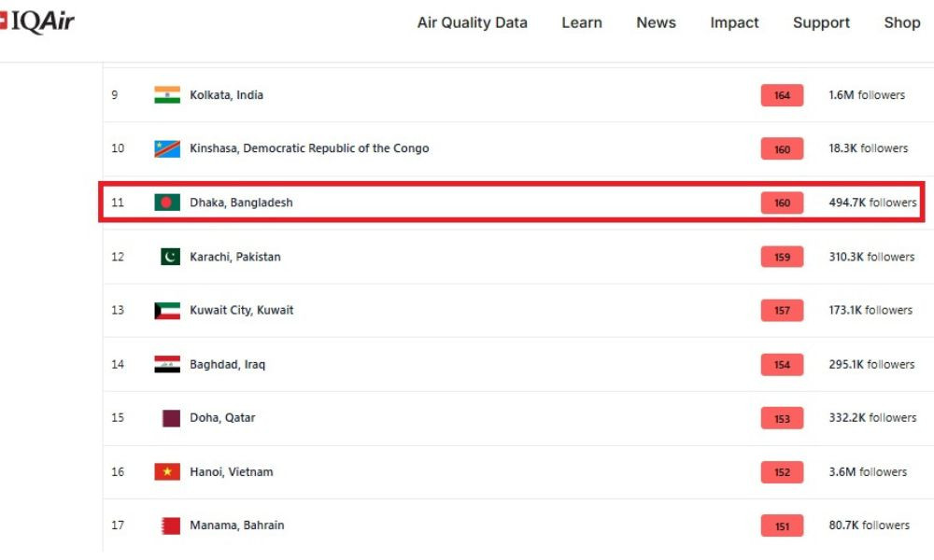Open the Air Quality Data menu
This screenshot has width=934, height=560.
pyautogui.click(x=473, y=22)
